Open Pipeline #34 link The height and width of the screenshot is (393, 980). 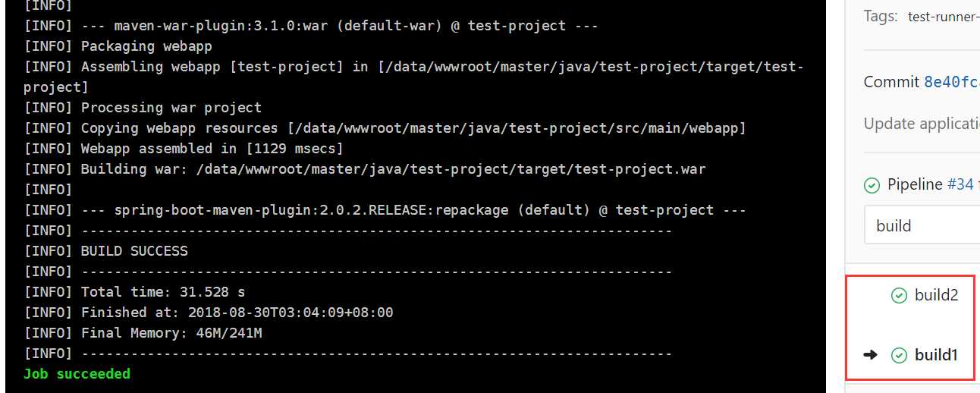(x=960, y=184)
